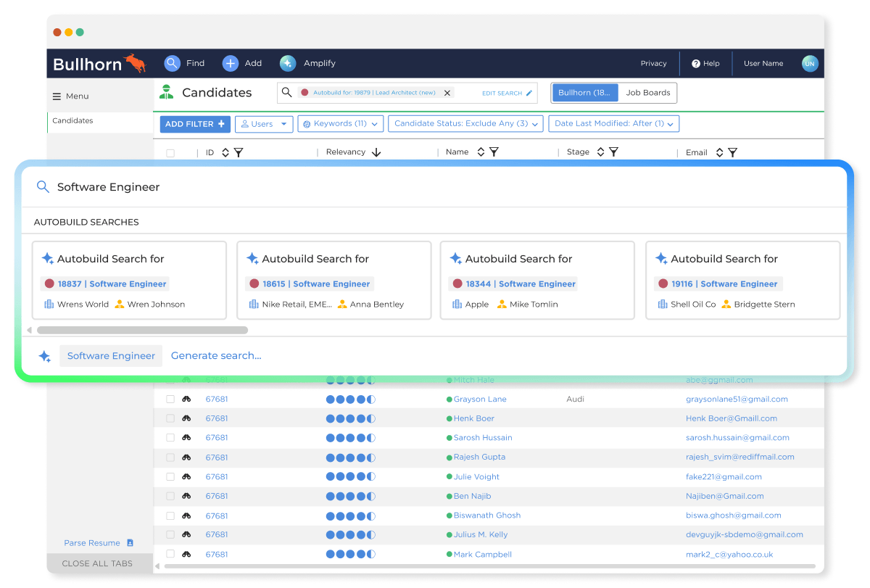Screen dimensions: 870x588
Task: Check the Rajesh Gupta row checkbox
Action: click(x=170, y=457)
